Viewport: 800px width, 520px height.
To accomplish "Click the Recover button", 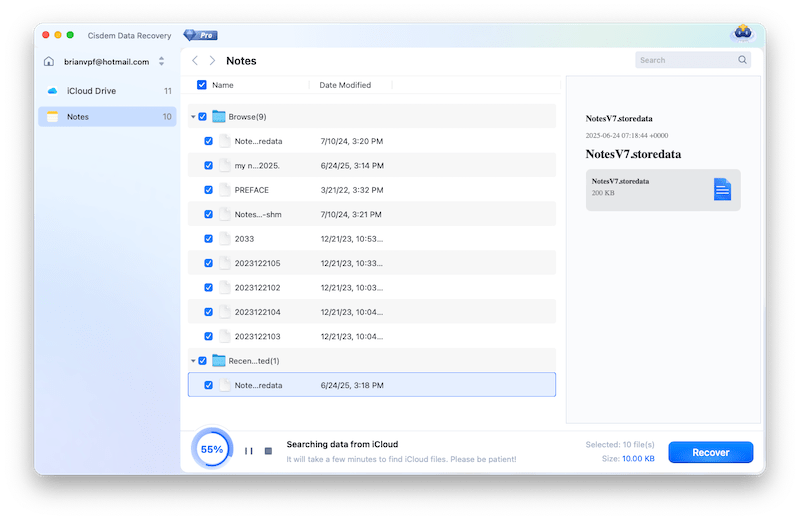I will [710, 452].
